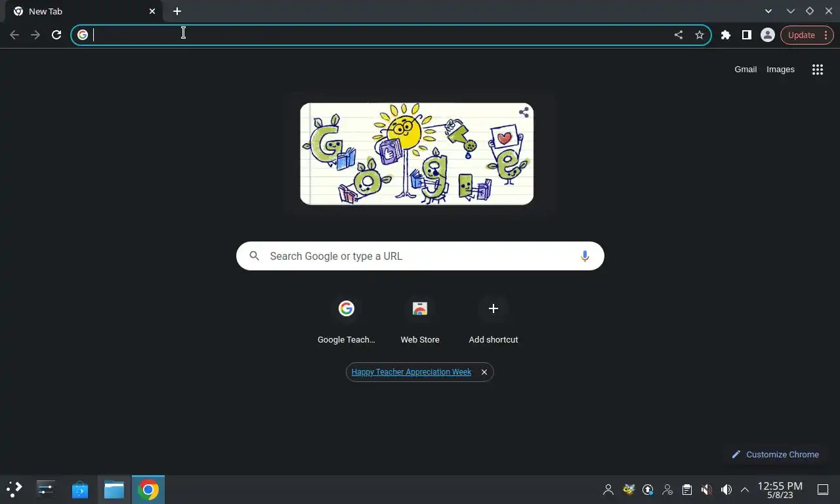The width and height of the screenshot is (840, 504).
Task: Select the New Tab tab
Action: click(84, 11)
